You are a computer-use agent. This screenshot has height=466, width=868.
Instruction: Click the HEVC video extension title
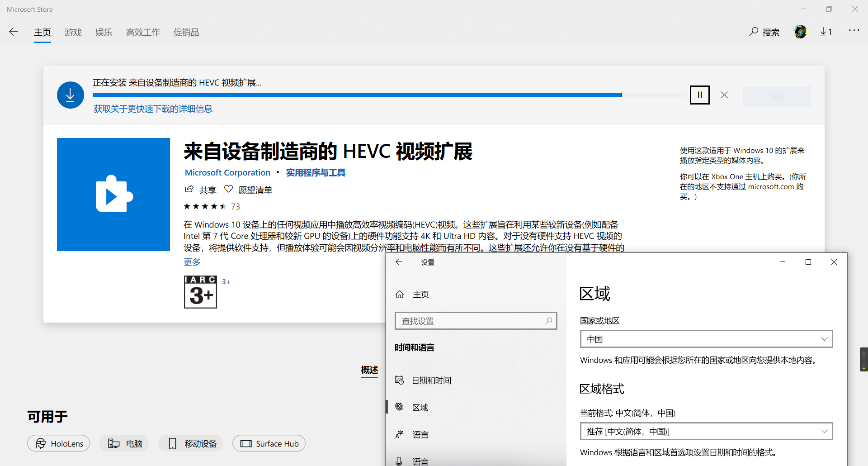tap(328, 151)
